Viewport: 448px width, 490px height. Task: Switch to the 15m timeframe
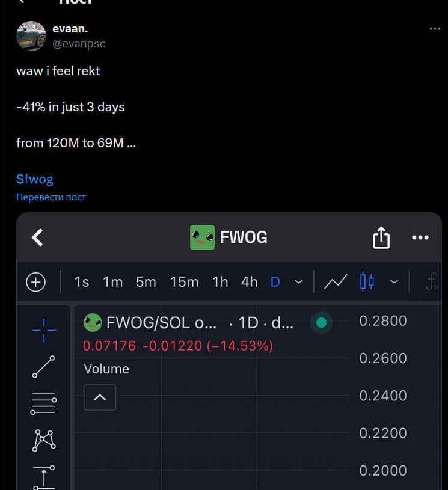[x=184, y=282]
